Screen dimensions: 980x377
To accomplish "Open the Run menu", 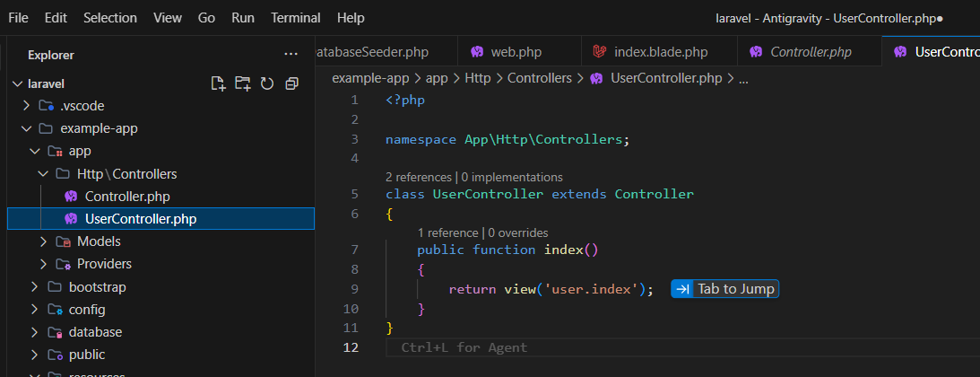I will 242,18.
